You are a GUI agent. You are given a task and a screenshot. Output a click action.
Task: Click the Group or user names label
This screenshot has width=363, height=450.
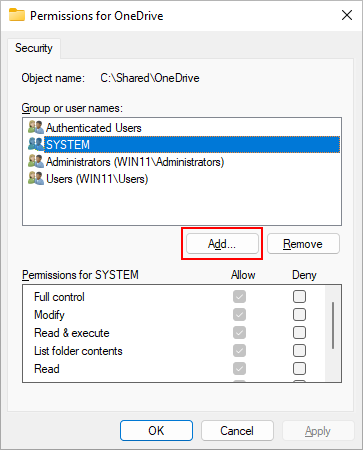[72, 108]
